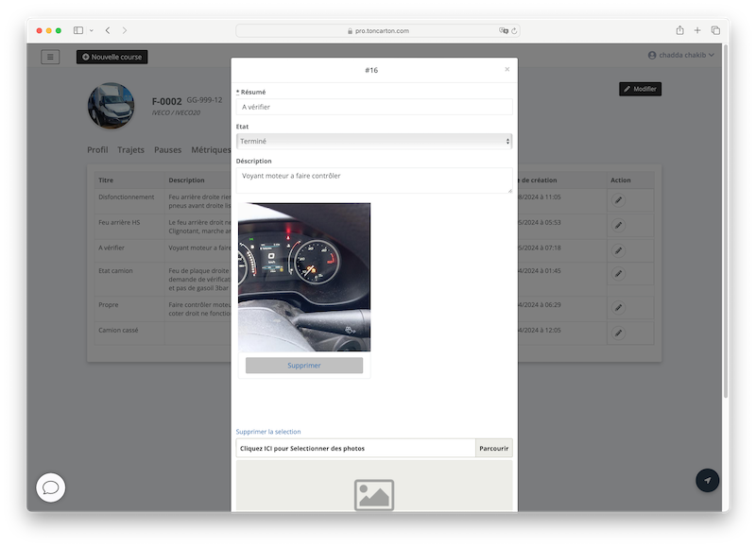Open a new Safari tab
Image resolution: width=756 pixels, height=547 pixels.
point(697,30)
